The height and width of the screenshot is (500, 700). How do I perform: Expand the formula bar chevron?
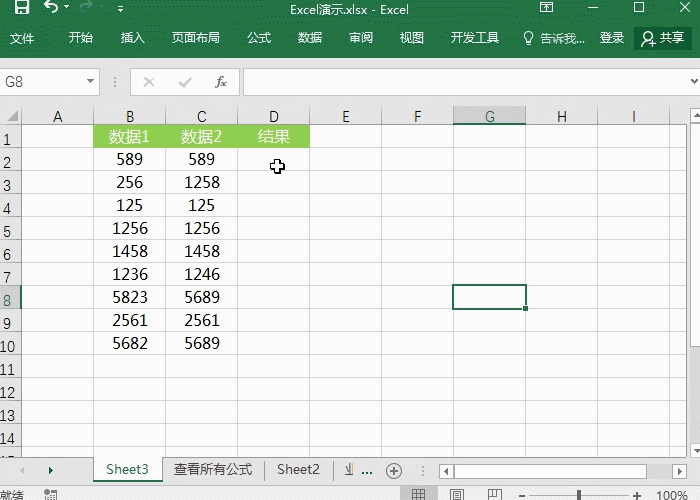click(694, 82)
